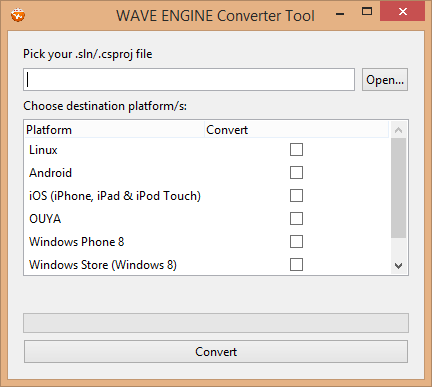Open the file browser with Open... button
Screen dimensions: 432x387
(385, 80)
